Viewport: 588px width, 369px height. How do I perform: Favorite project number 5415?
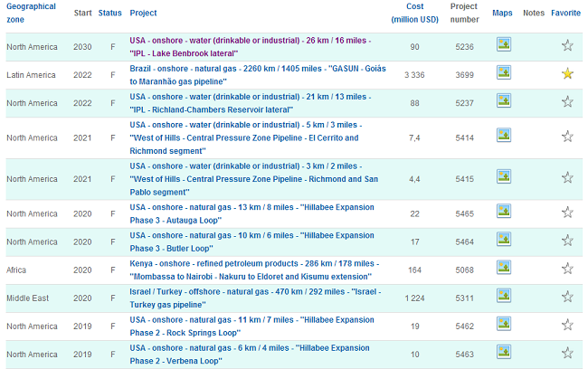567,177
